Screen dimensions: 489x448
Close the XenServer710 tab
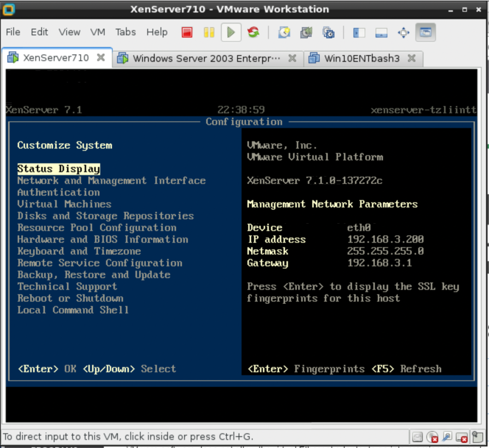(x=101, y=57)
